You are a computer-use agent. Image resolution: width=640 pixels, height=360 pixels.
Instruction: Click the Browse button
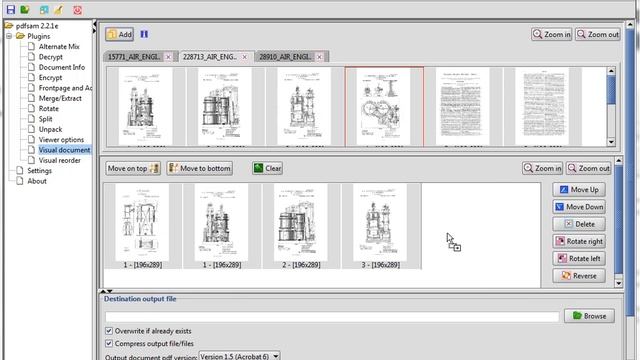tap(589, 316)
